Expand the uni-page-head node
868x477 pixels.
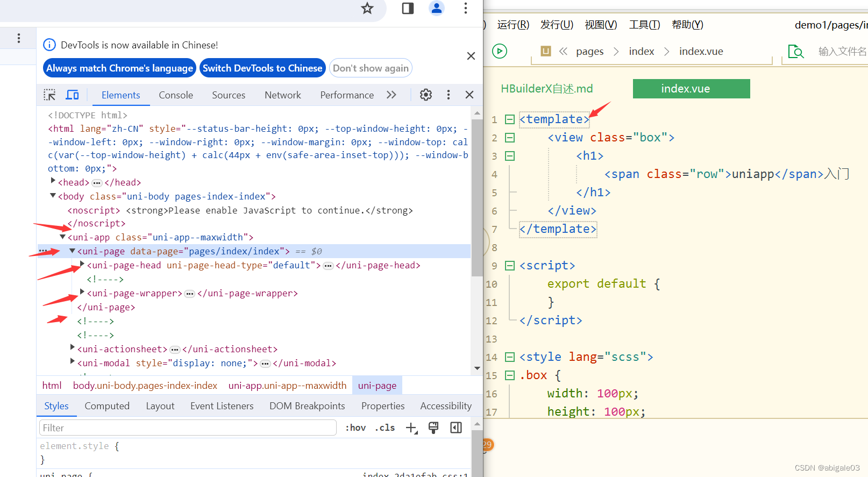pos(82,264)
